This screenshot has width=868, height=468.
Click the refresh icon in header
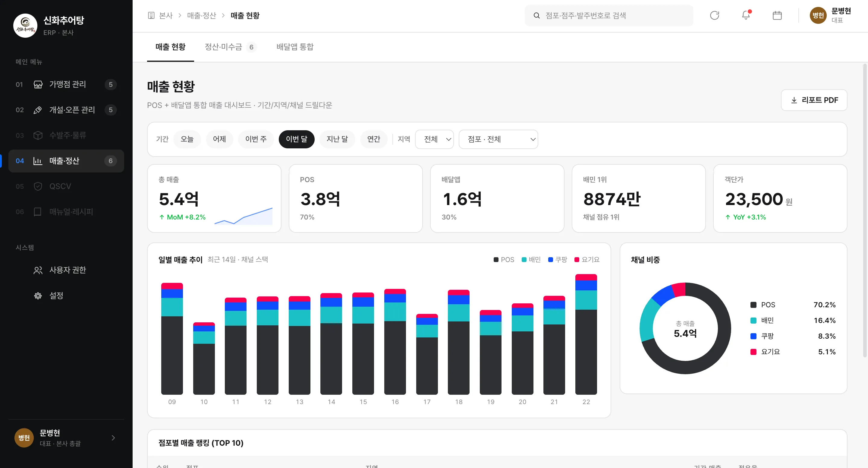tap(714, 15)
